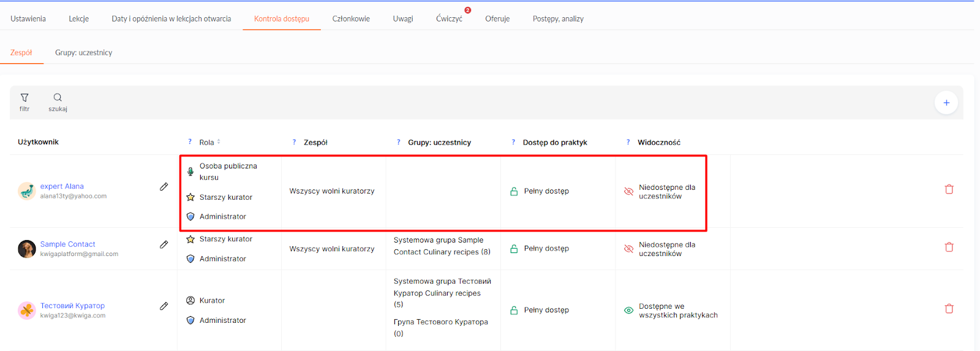The height and width of the screenshot is (351, 980).
Task: Click the Użytkownik column header
Action: pos(38,142)
